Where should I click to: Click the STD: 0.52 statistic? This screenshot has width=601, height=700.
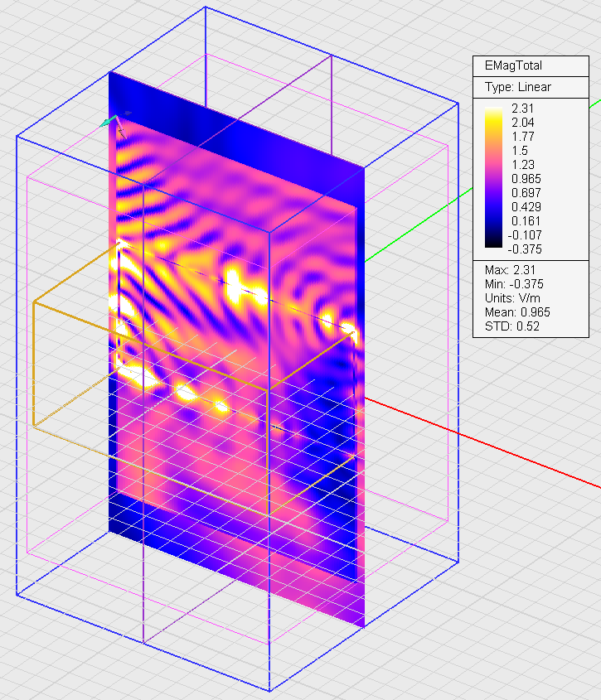[512, 326]
